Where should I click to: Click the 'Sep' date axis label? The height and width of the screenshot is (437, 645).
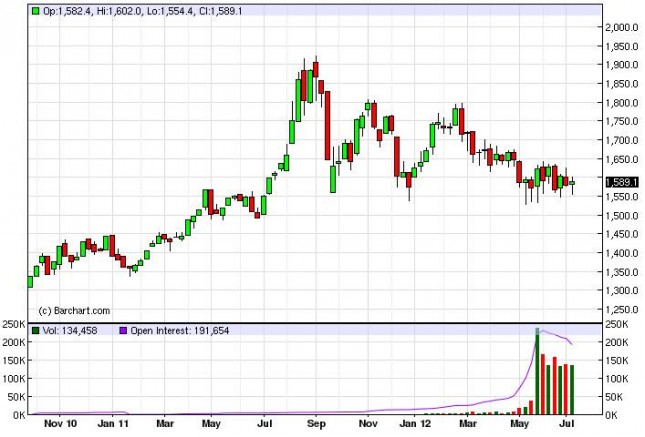(316, 424)
